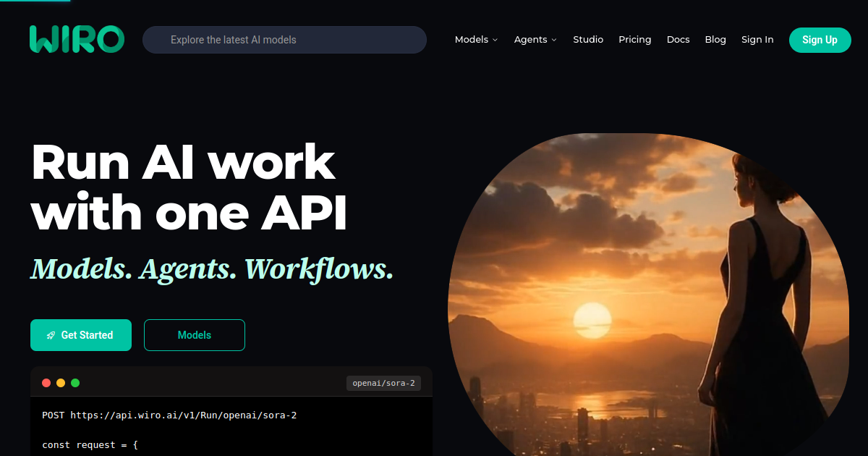Click the 'const request = {' code line
Screen dimensions: 868x456
[x=90, y=444]
